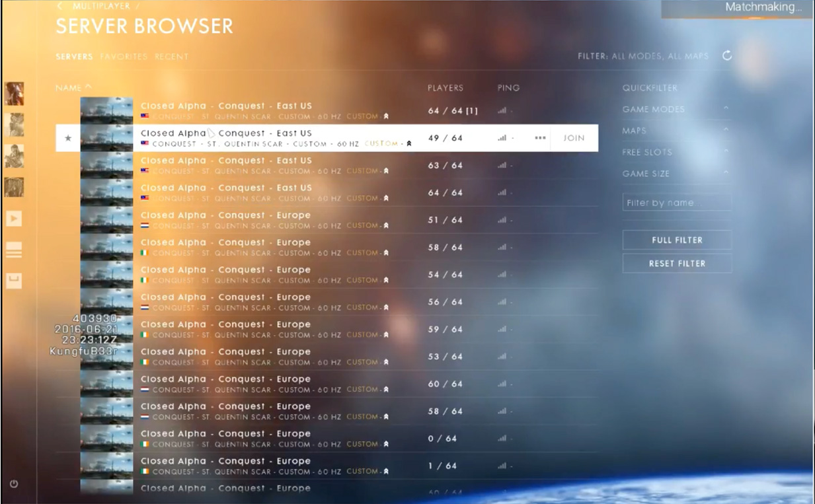
Task: Click the play icon in the left sidebar
Action: (14, 219)
